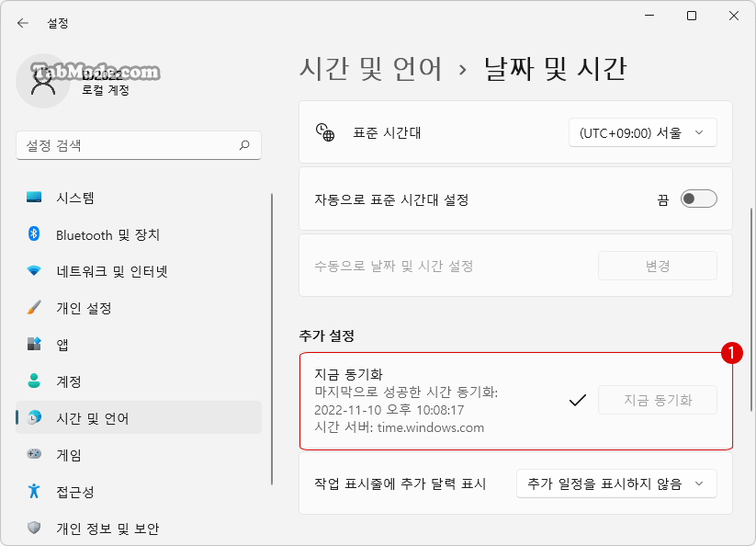
Task: Click the 시스템 monitor icon
Action: 34,198
